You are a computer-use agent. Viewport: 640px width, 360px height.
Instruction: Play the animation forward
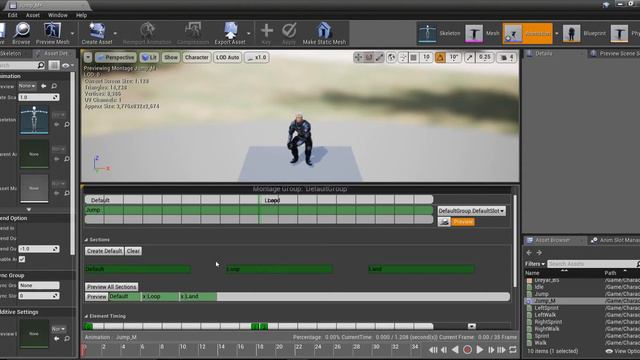[480, 350]
